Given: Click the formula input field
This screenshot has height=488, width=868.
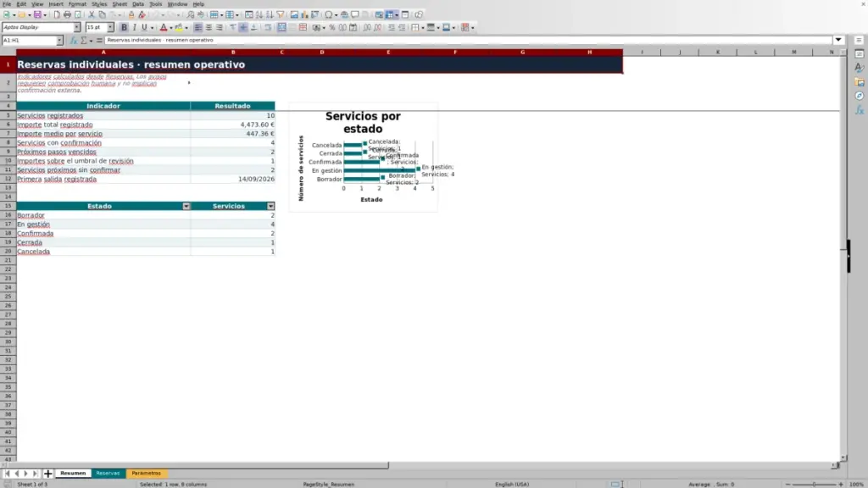Looking at the screenshot, I should [x=468, y=41].
